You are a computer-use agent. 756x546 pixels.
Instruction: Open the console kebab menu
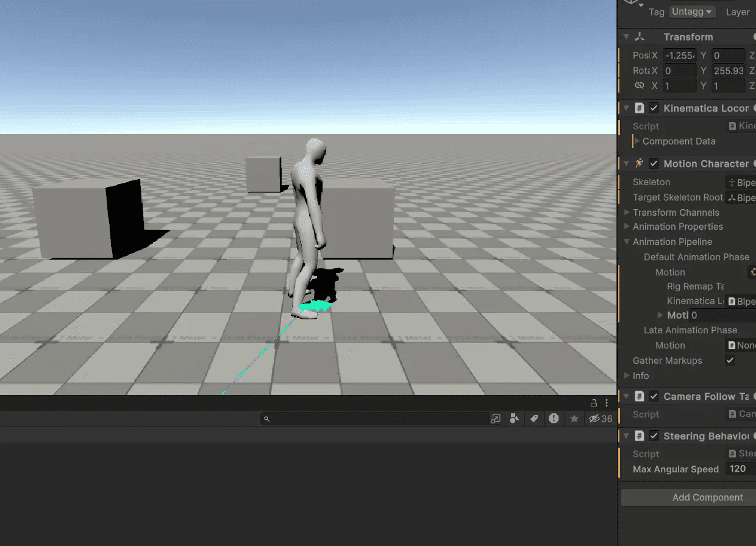(x=607, y=403)
